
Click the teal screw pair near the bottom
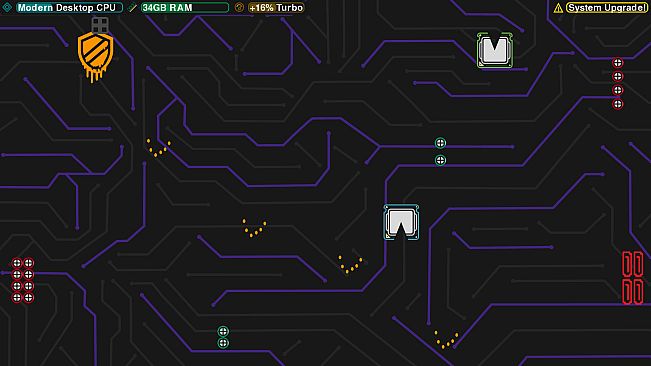point(223,337)
